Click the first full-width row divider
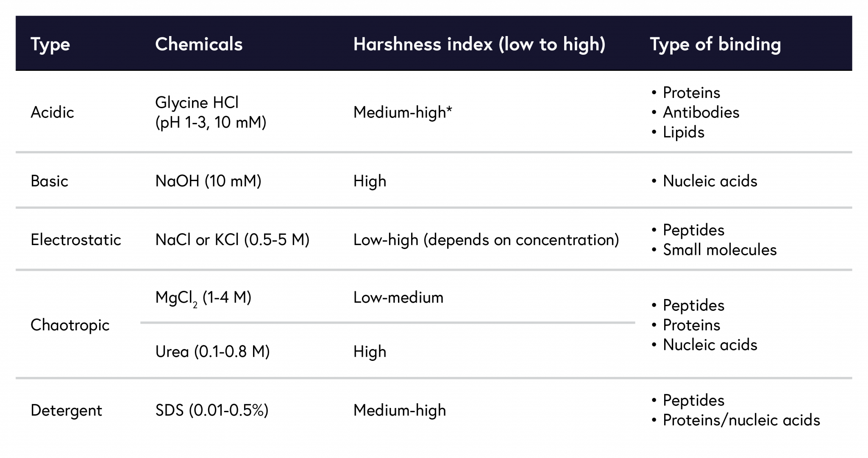The width and height of the screenshot is (868, 458). (434, 152)
